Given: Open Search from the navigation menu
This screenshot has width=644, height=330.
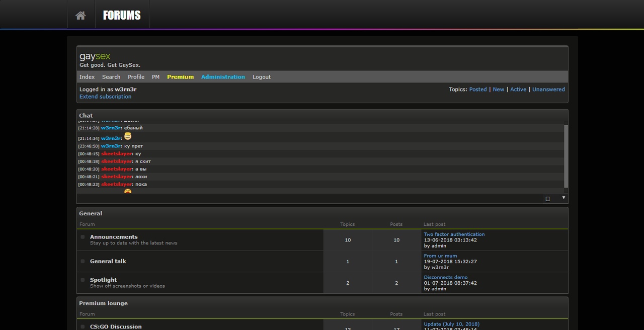Looking at the screenshot, I should [111, 77].
